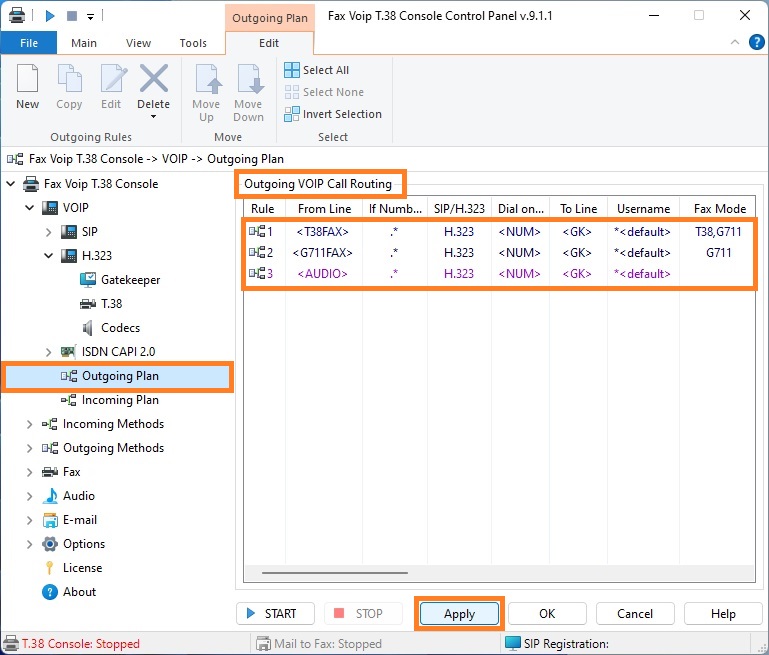Collapse the Fax Voip T.38 Console tree node
769x655 pixels.
(x=10, y=184)
